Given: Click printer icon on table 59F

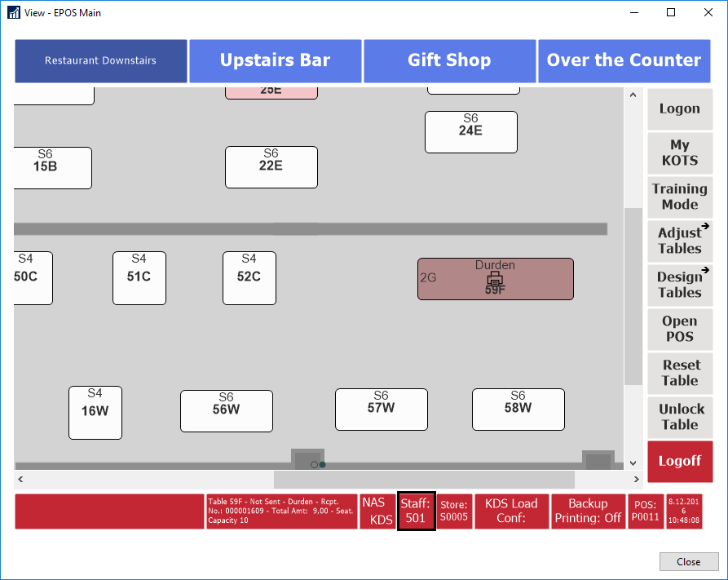Looking at the screenshot, I should coord(495,279).
